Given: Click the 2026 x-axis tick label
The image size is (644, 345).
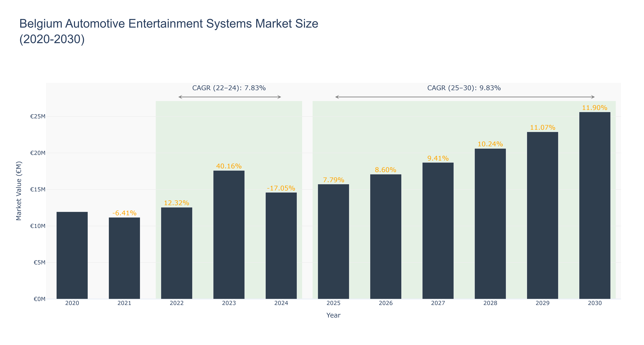Looking at the screenshot, I should click(385, 303).
